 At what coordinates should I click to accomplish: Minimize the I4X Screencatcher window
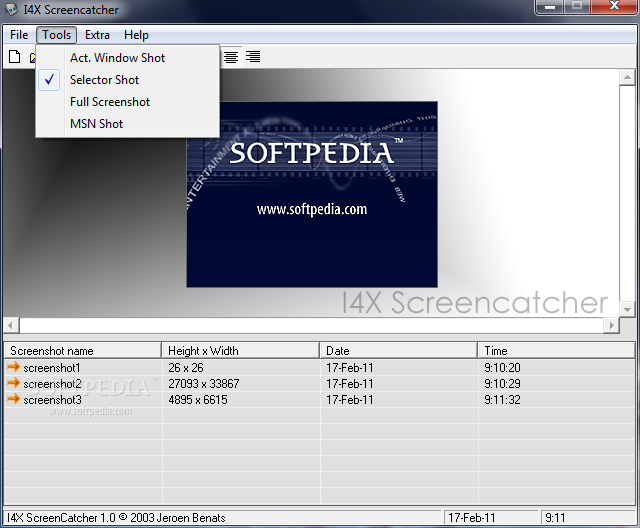pyautogui.click(x=550, y=7)
